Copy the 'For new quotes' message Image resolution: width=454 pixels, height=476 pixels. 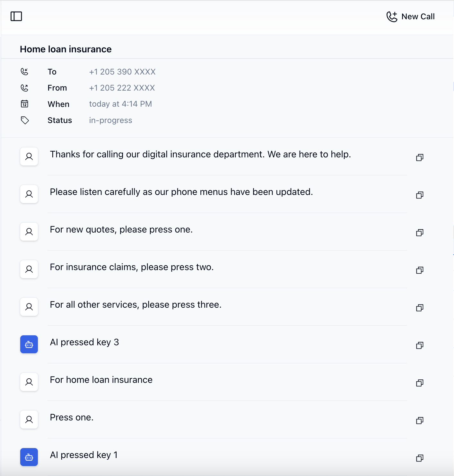pyautogui.click(x=419, y=233)
